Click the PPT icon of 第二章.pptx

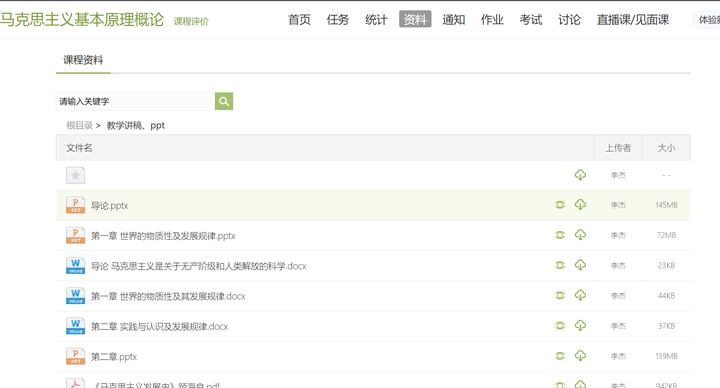click(75, 356)
